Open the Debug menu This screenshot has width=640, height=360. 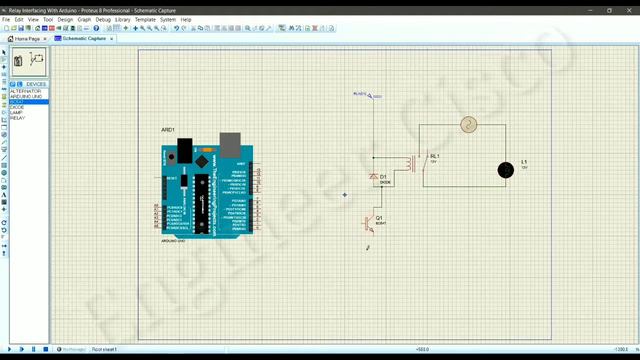(x=103, y=20)
